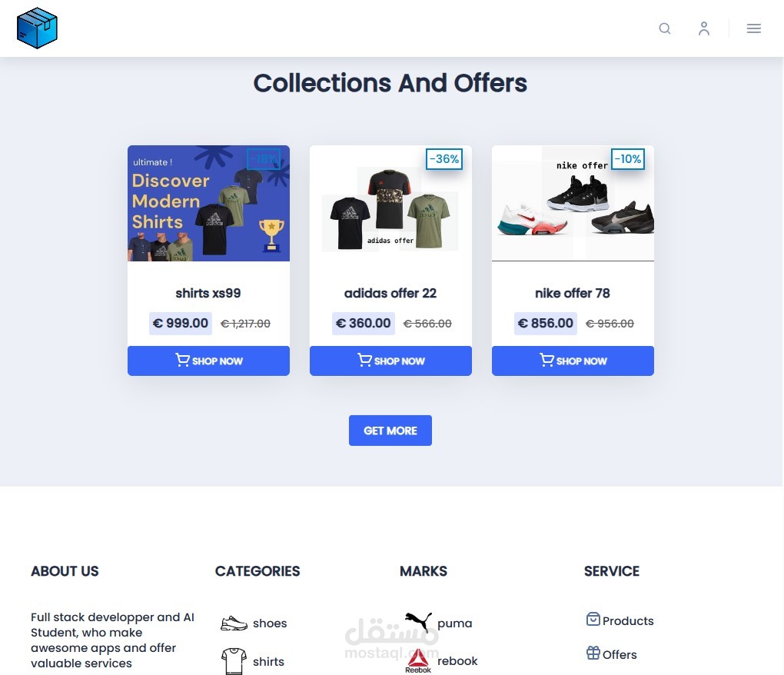Viewport: 784px width, 675px height.
Task: Shop now for shirts xs99
Action: pos(208,361)
